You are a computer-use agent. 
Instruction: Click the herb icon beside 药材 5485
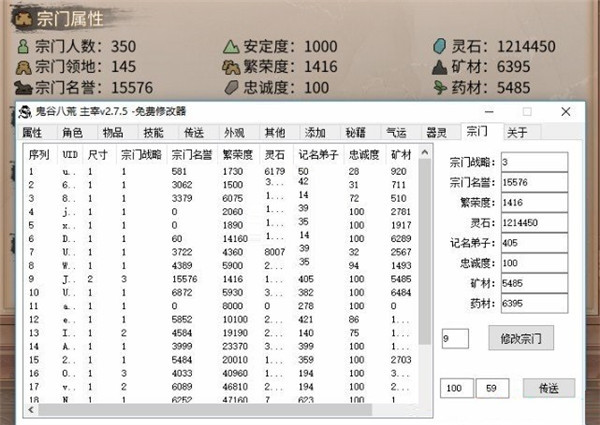440,88
